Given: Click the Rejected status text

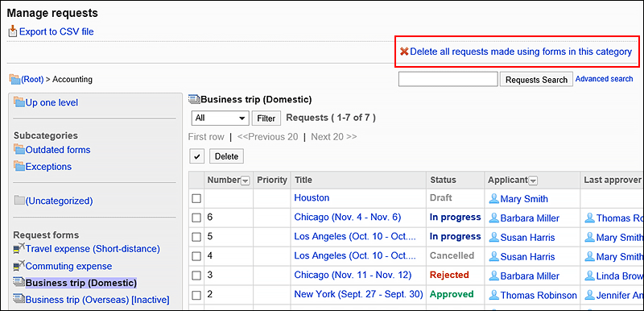Looking at the screenshot, I should [449, 275].
